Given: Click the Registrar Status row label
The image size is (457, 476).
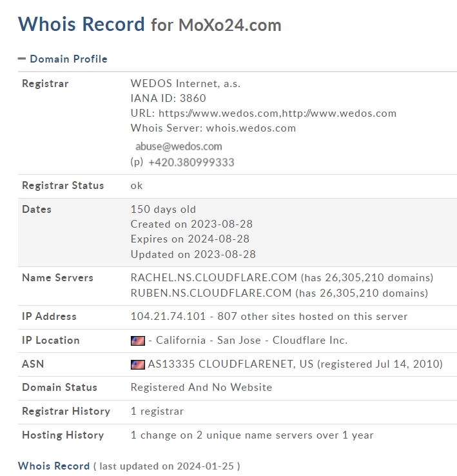Looking at the screenshot, I should [63, 186].
